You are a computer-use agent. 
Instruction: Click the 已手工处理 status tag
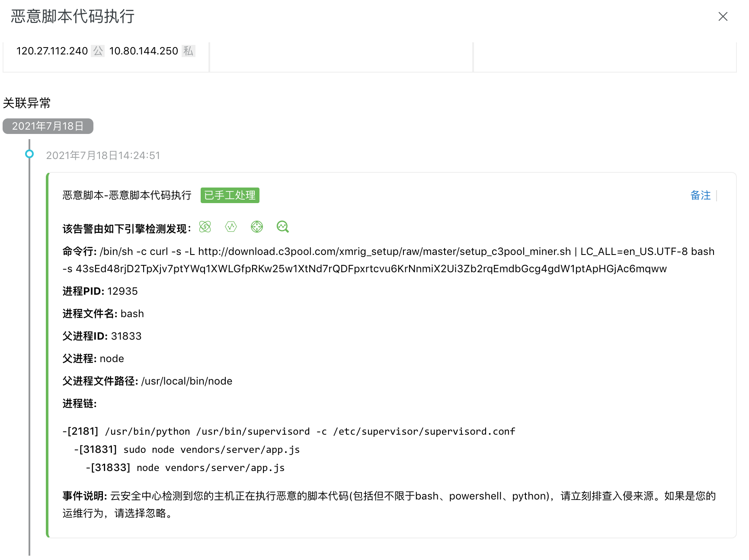tap(230, 195)
